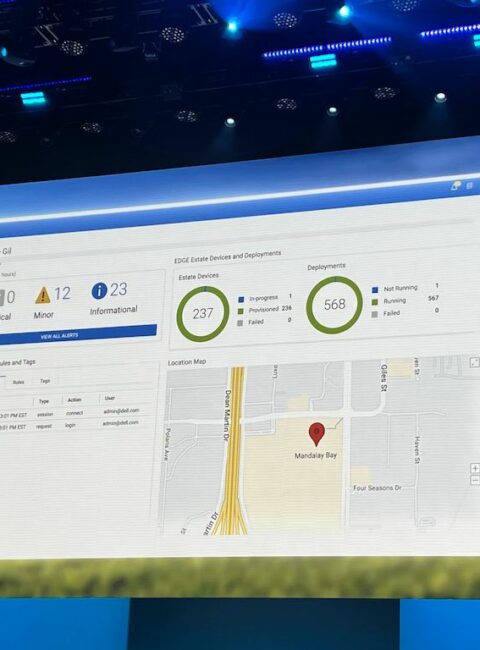Click the Minor alerts count 12
This screenshot has height=650, width=480.
point(62,293)
